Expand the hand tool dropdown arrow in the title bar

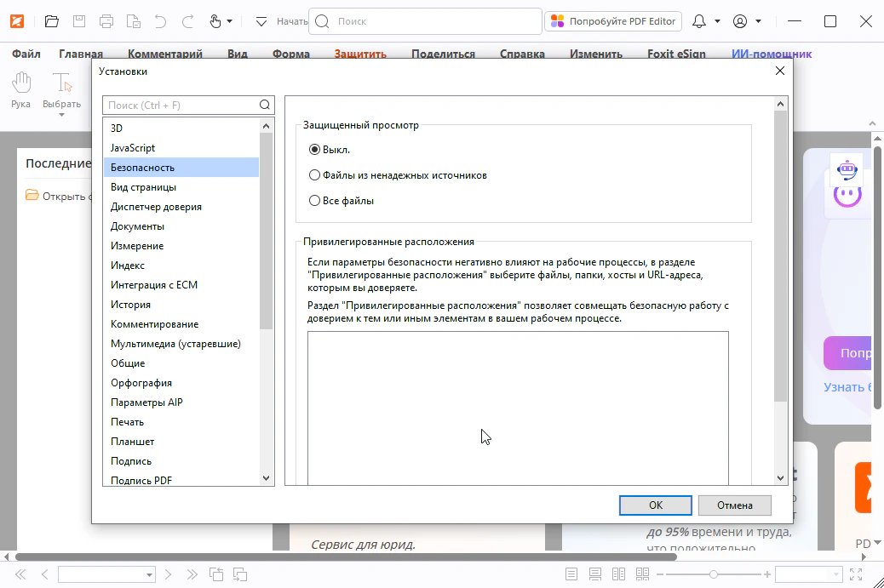coord(229,21)
